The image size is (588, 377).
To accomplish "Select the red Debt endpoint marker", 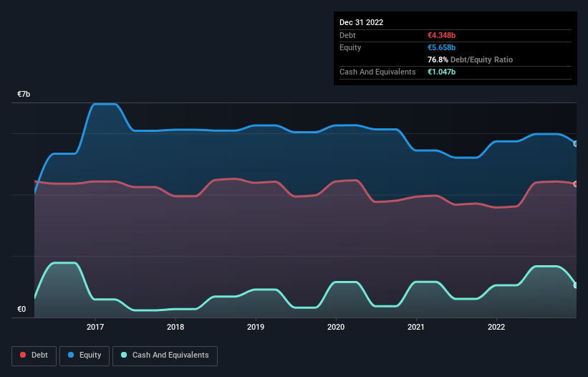I will (x=576, y=183).
